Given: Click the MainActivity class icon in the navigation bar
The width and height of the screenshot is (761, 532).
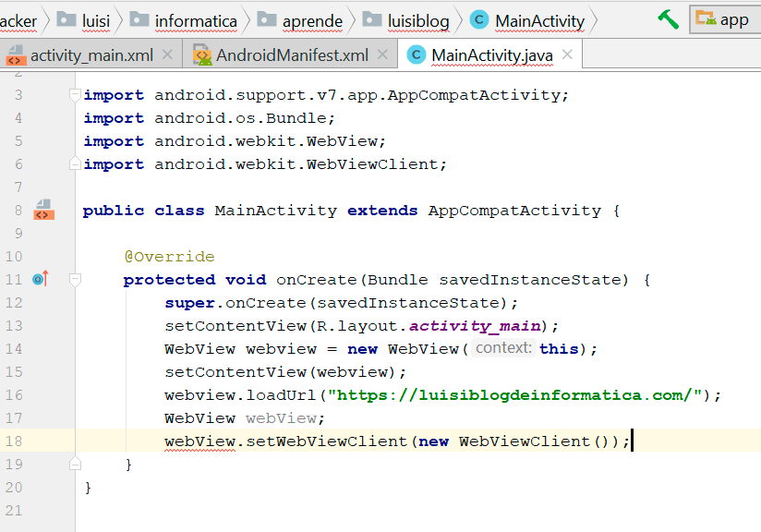Looking at the screenshot, I should click(478, 20).
